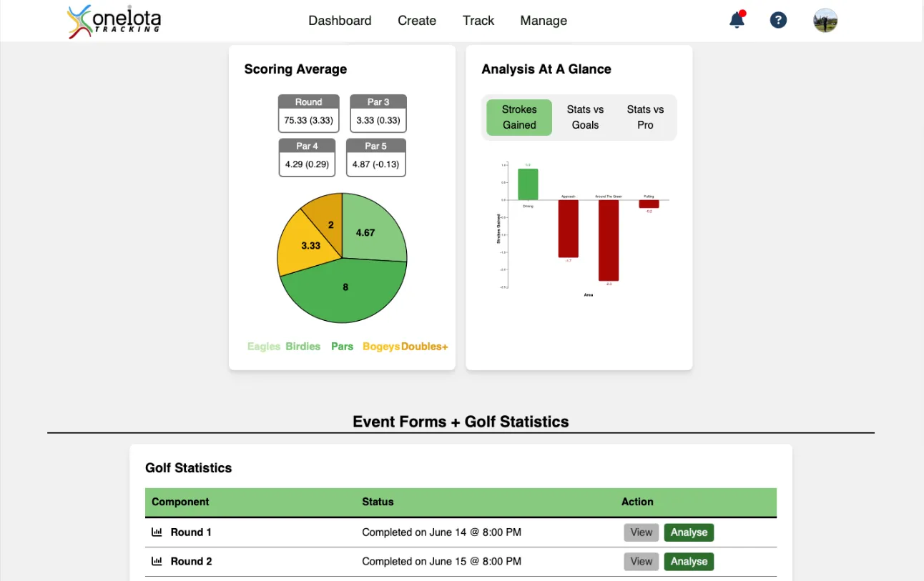This screenshot has width=924, height=581.
Task: Analyse Round 1
Action: pyautogui.click(x=689, y=532)
